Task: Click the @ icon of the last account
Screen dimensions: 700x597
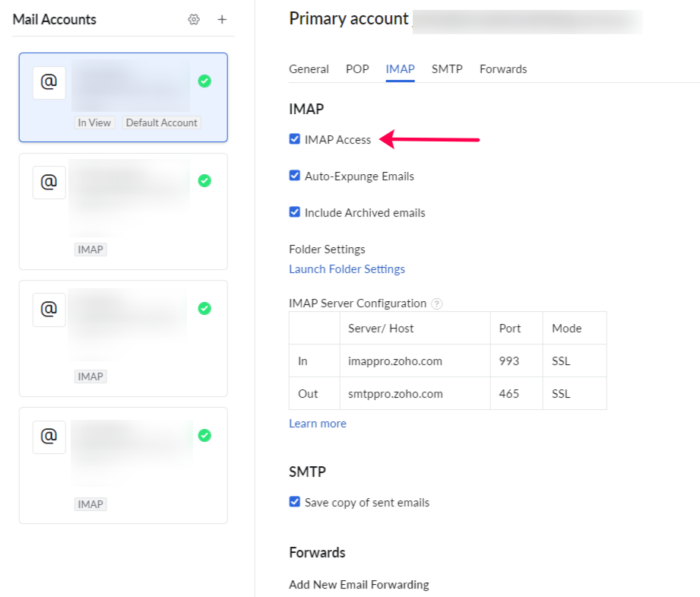Action: 49,437
